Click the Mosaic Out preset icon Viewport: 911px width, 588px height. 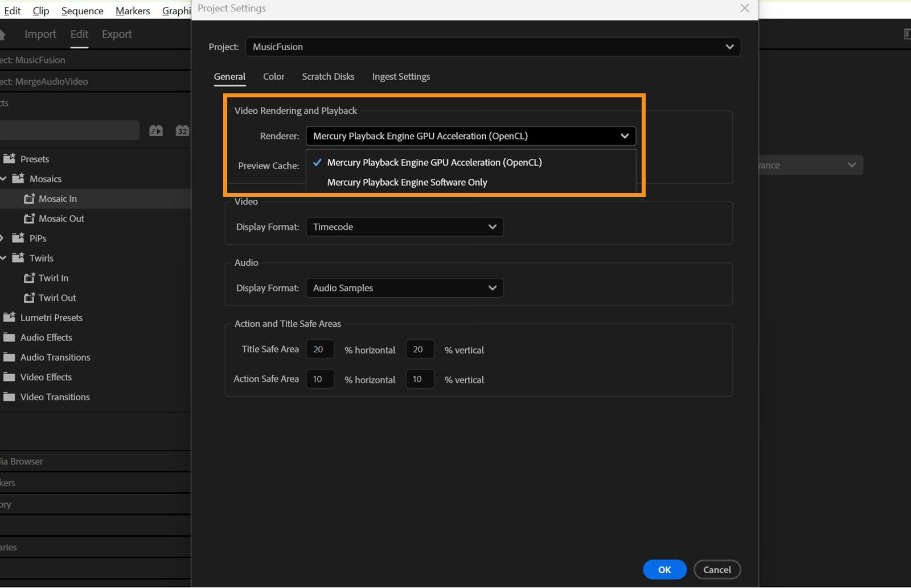click(x=30, y=218)
